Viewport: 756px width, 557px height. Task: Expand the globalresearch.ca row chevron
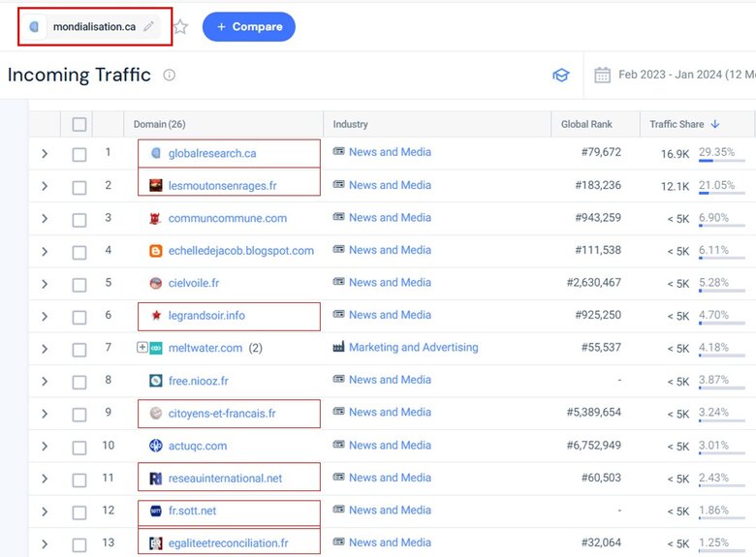coord(45,154)
